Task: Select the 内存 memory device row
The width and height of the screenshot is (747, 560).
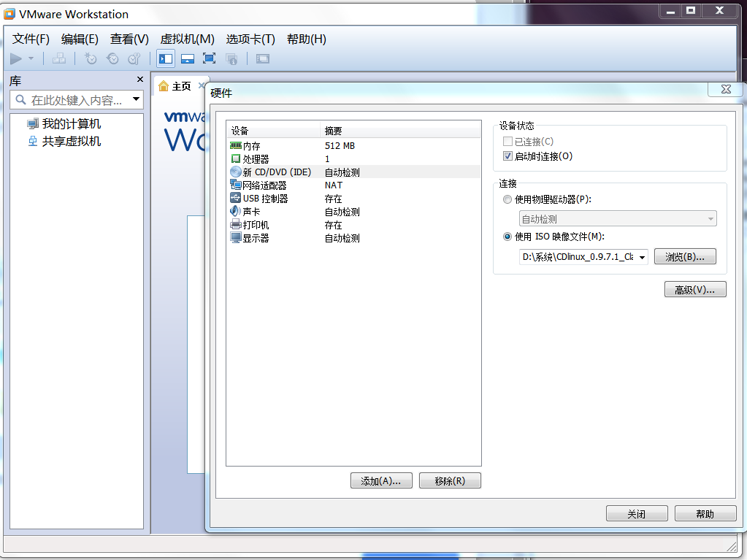Action: [353, 146]
